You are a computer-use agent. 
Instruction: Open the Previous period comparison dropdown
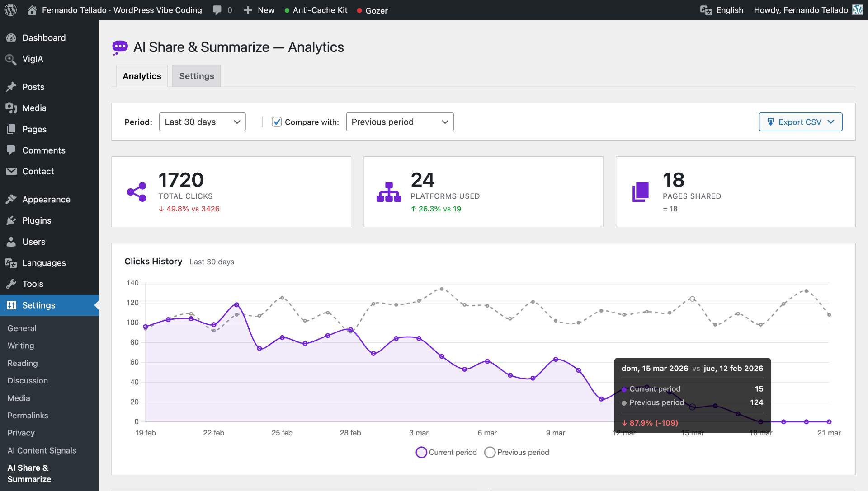[400, 122]
